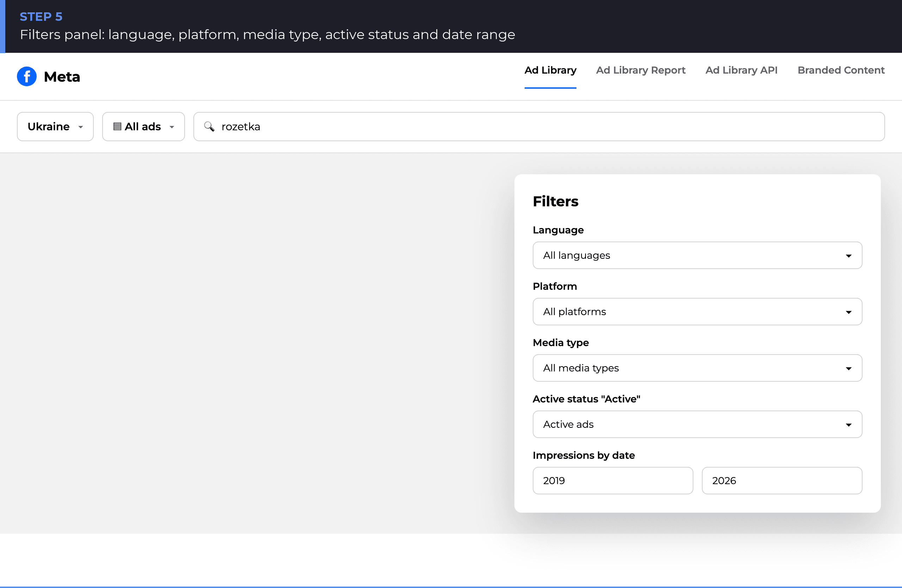The height and width of the screenshot is (588, 902).
Task: Click the Impressions by date label
Action: point(583,456)
